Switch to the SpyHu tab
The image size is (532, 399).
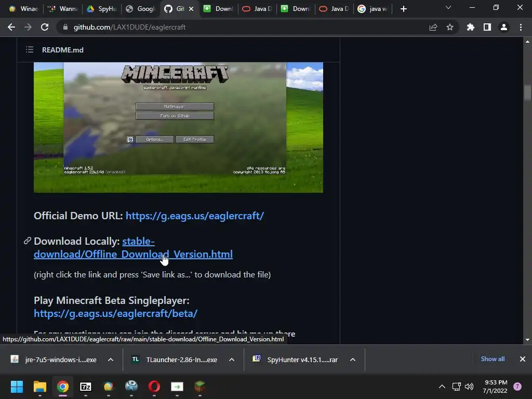(101, 9)
